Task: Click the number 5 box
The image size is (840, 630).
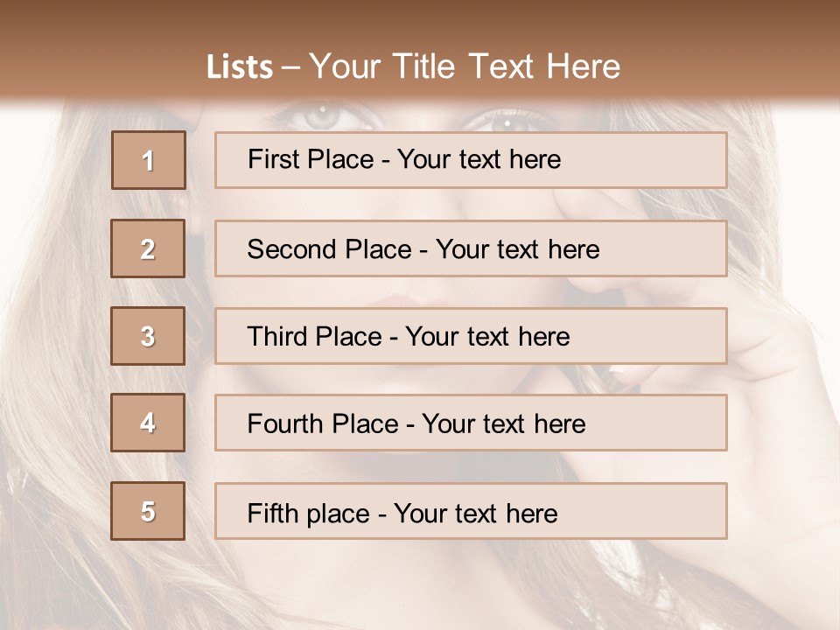Action: point(148,511)
